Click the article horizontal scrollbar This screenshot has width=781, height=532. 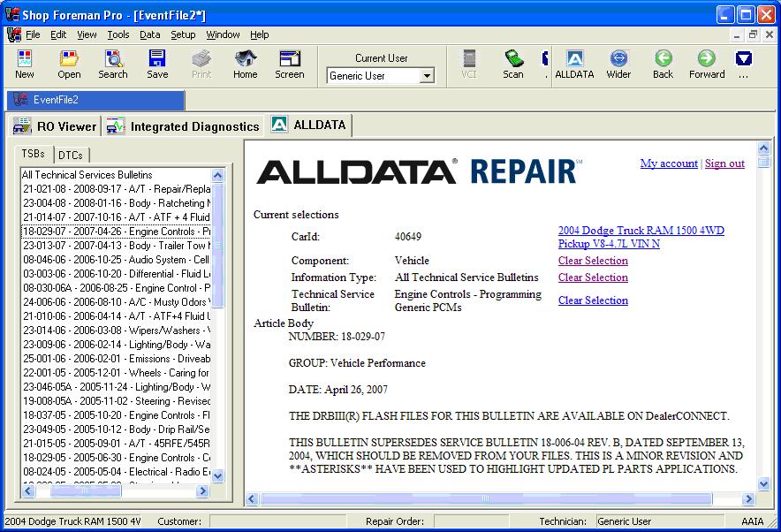pos(495,499)
